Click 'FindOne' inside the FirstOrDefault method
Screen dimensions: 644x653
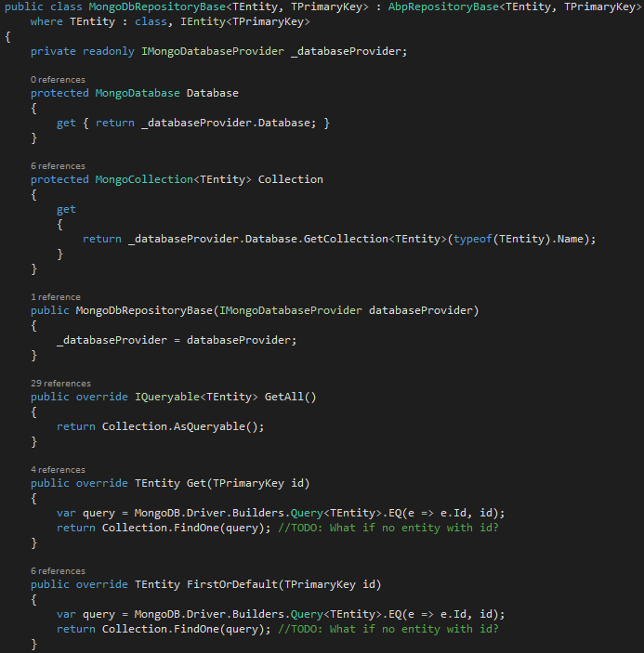(x=196, y=629)
